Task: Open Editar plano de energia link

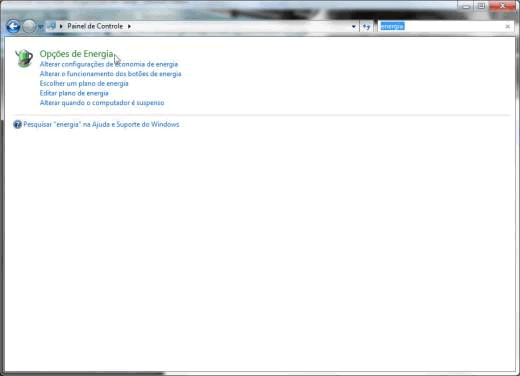Action: [74, 93]
